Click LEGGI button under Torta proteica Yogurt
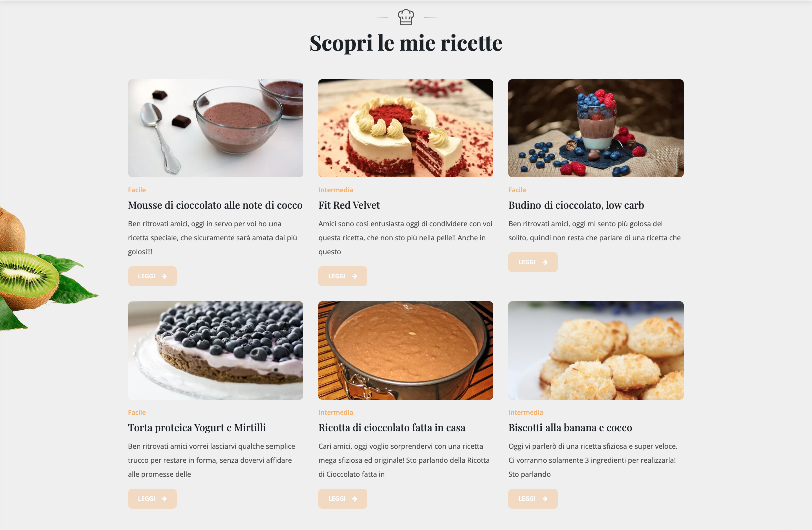812x530 pixels. [152, 499]
